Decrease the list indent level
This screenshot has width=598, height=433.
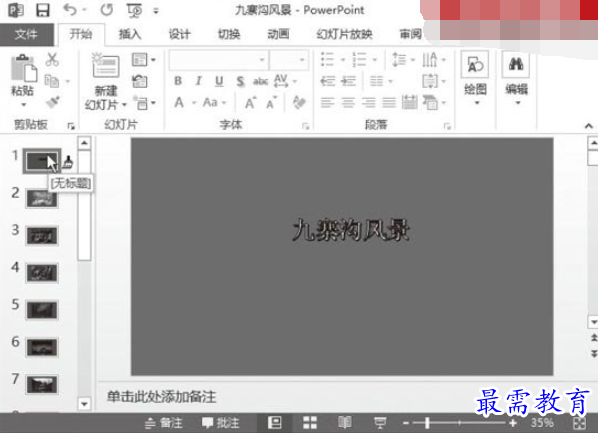click(x=328, y=81)
